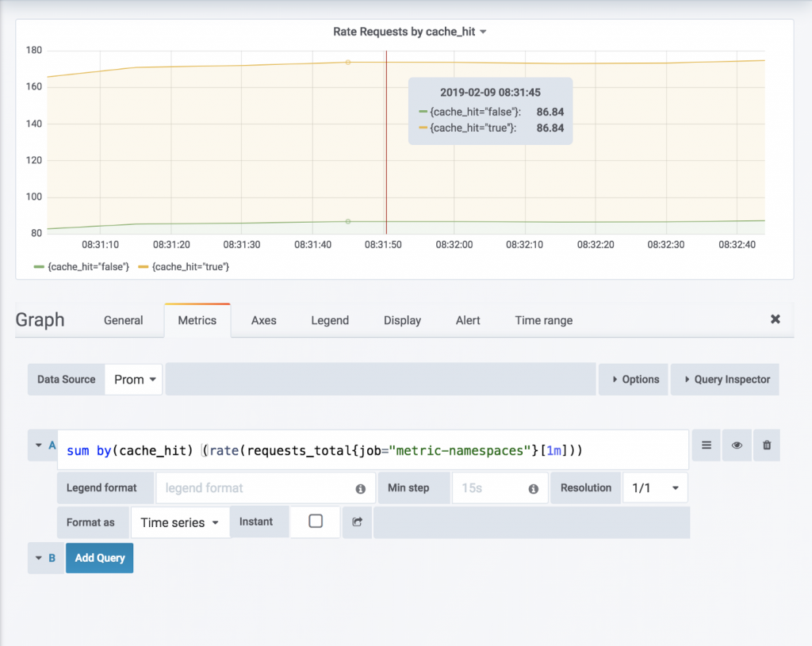Expand the Options section
Image resolution: width=812 pixels, height=646 pixels.
point(635,380)
